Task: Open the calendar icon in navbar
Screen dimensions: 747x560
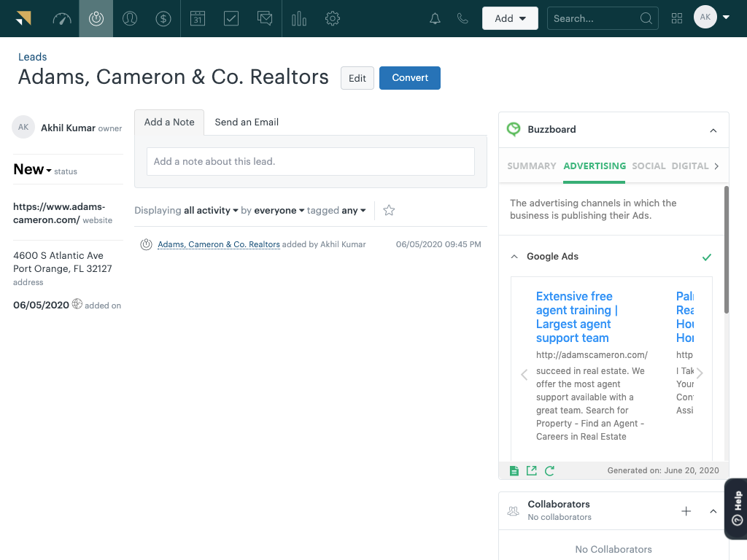Action: point(198,19)
